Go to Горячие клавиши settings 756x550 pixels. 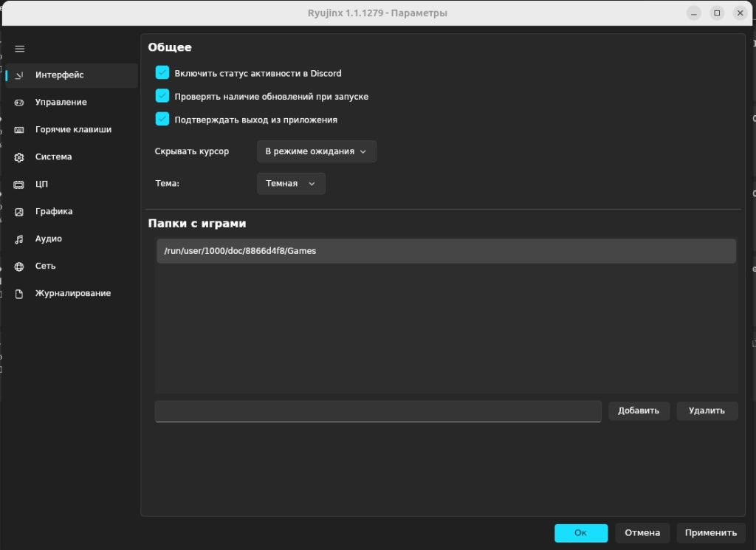point(72,130)
